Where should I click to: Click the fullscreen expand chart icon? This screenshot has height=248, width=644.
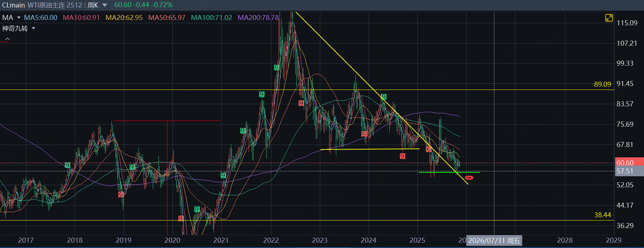pos(609,18)
